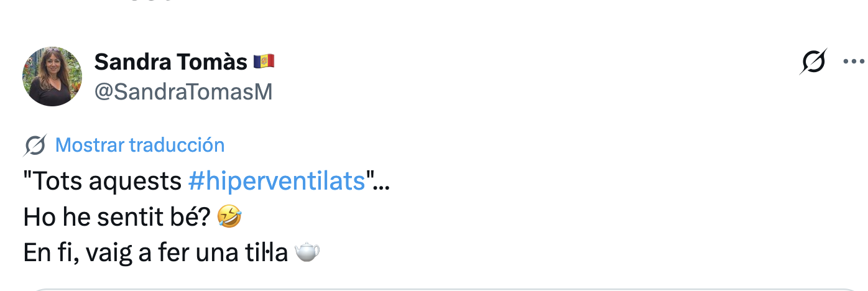The image size is (868, 291).
Task: Click the "Tots aquests" opening text
Action: point(102,181)
